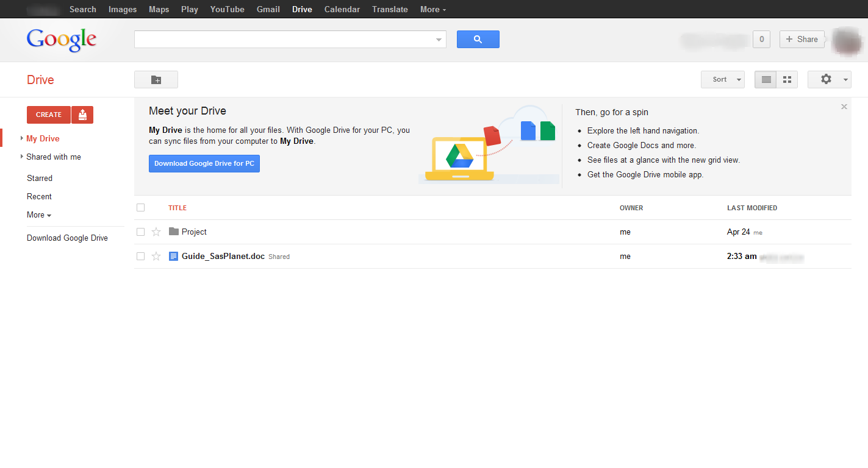Open Translate in top bar
The image size is (868, 468).
[x=390, y=9]
